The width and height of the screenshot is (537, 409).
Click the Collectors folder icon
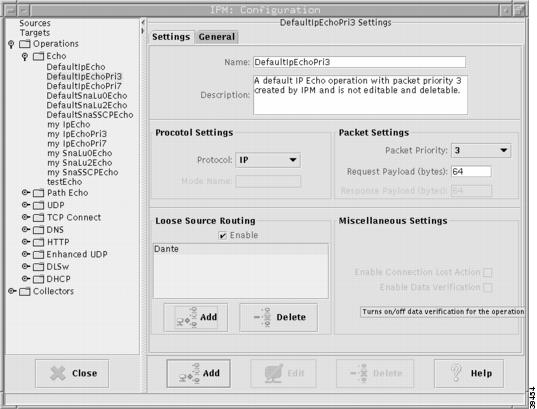(25, 292)
